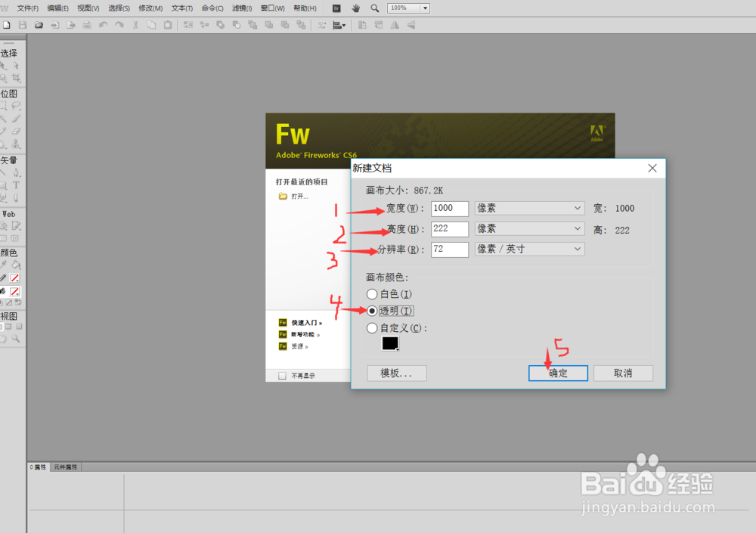This screenshot has height=533, width=756.
Task: Open Adobe Bridge with Br icon
Action: click(336, 8)
